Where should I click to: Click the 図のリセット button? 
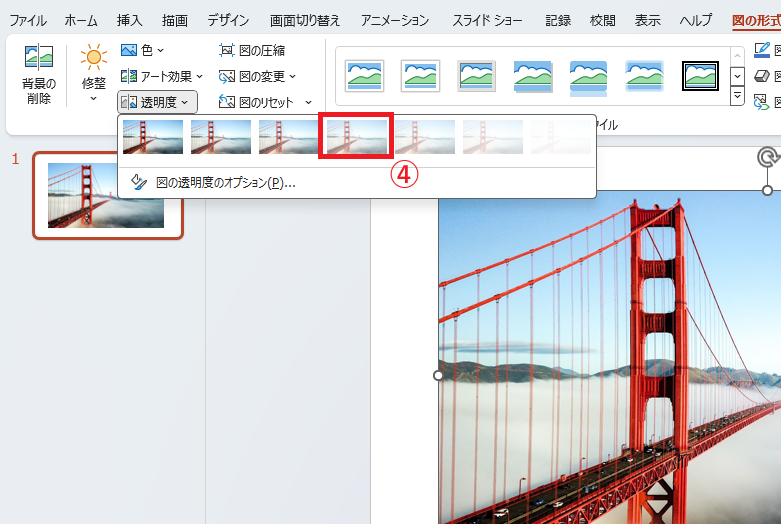(256, 102)
